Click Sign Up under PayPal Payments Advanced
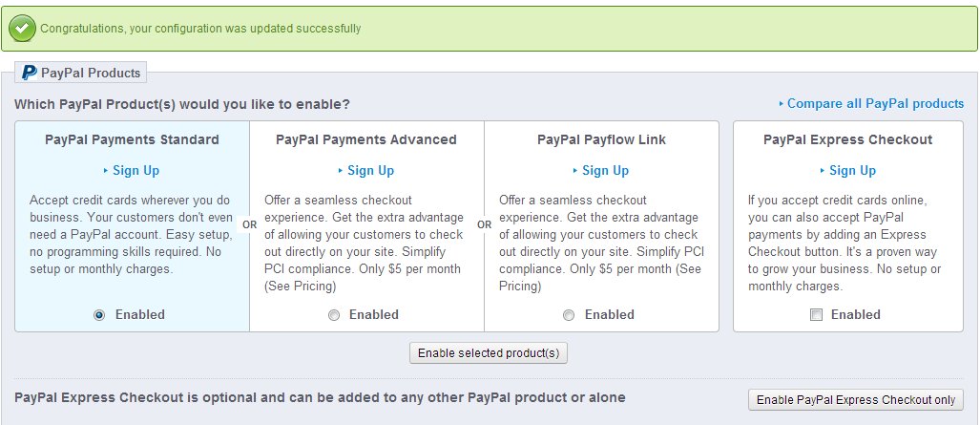The height and width of the screenshot is (425, 980). click(370, 171)
